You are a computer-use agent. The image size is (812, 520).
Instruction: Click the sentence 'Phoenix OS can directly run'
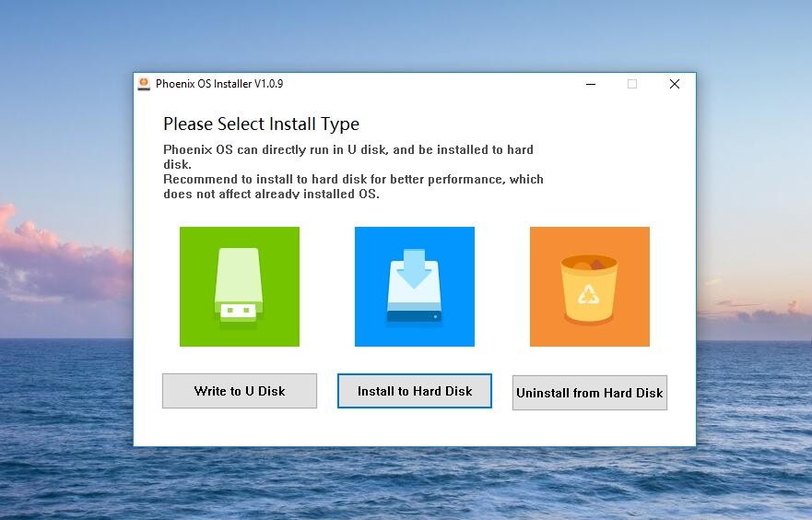click(x=348, y=157)
